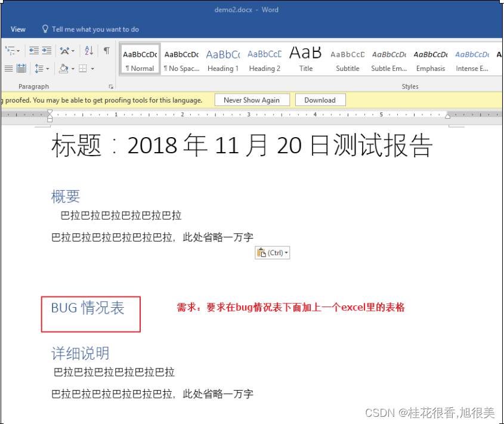Click the Increase Indent icon
The width and height of the screenshot is (504, 424).
tap(47, 51)
